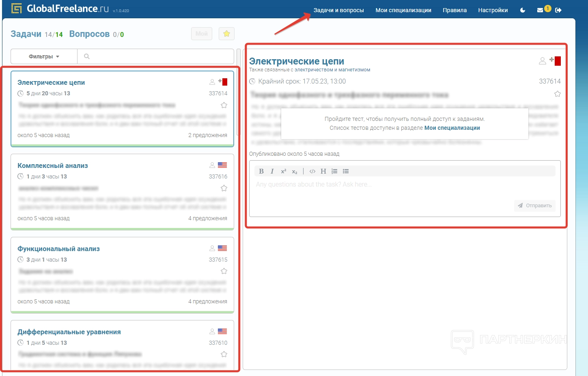
Task: Star the "Дифференциальные уравнения" task
Action: click(x=224, y=354)
